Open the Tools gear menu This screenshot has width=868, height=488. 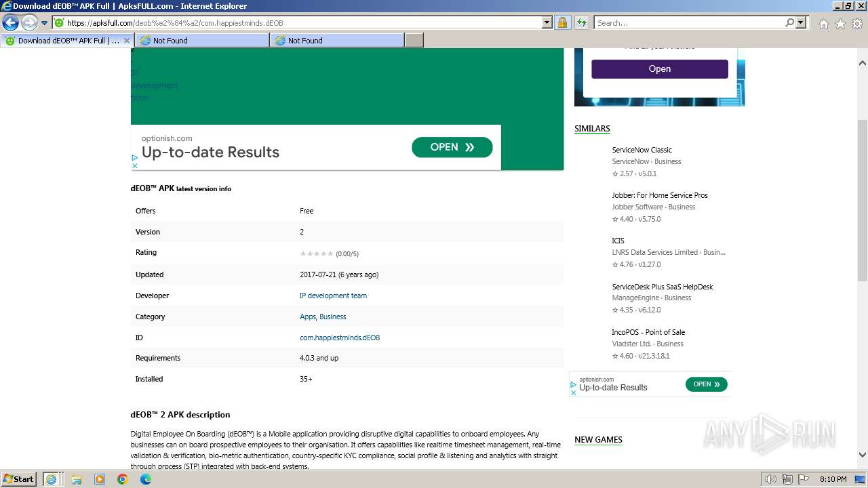coord(857,24)
